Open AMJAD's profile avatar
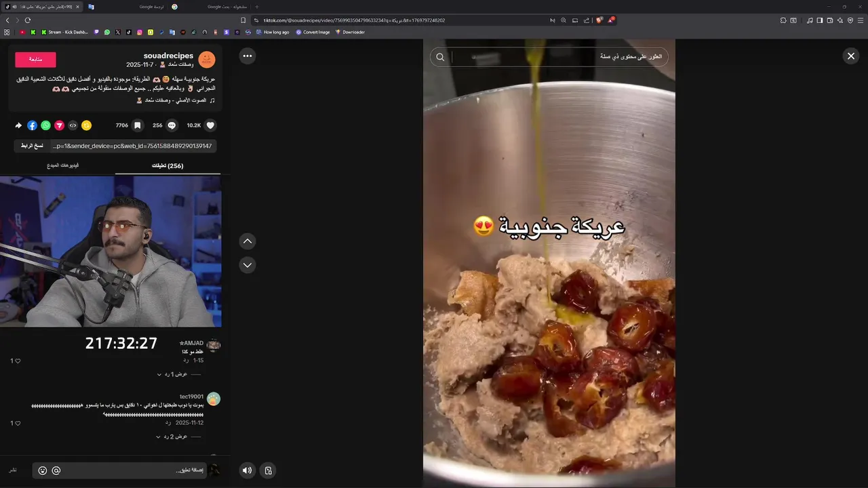 click(214, 346)
